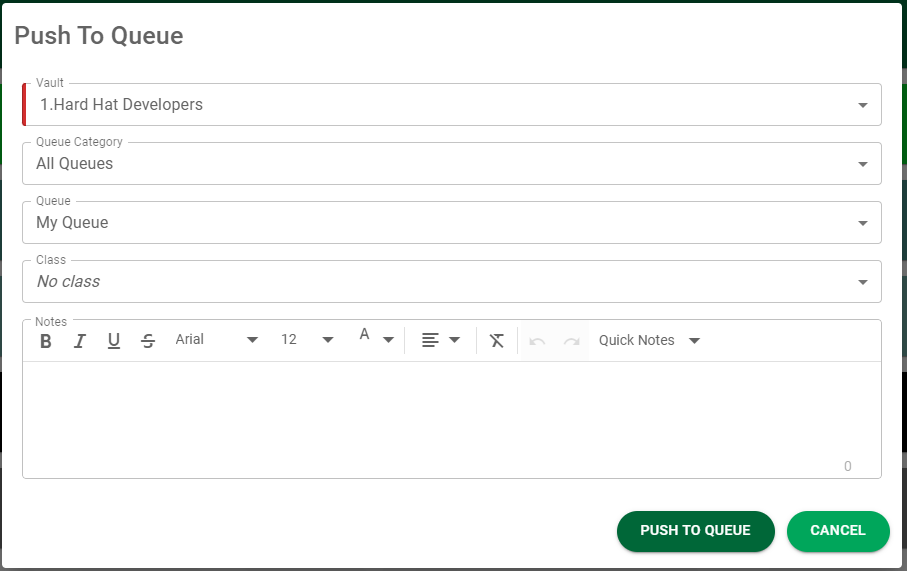Click the text alignment icon
This screenshot has height=571, width=907.
(x=430, y=340)
